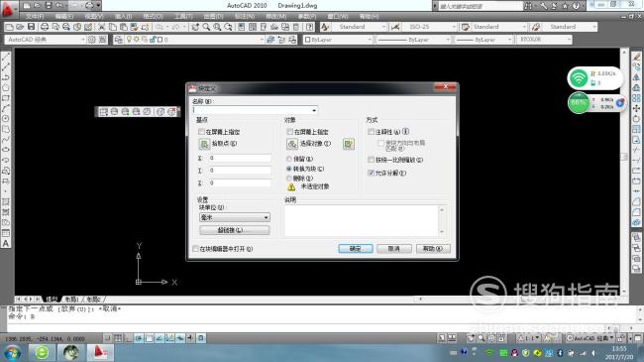Viewport: 644px width, 362px height.
Task: Click the pick point (拾取点) button icon
Action: tap(204, 144)
